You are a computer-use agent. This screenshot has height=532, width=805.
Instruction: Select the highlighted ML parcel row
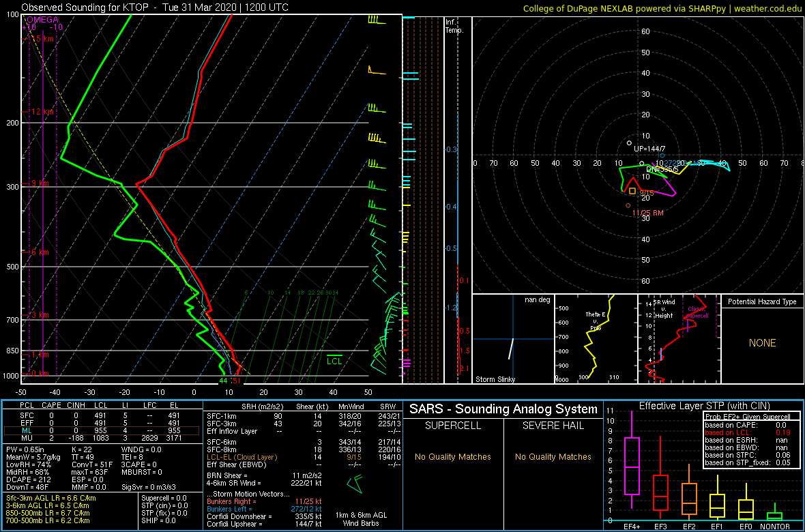[101, 431]
